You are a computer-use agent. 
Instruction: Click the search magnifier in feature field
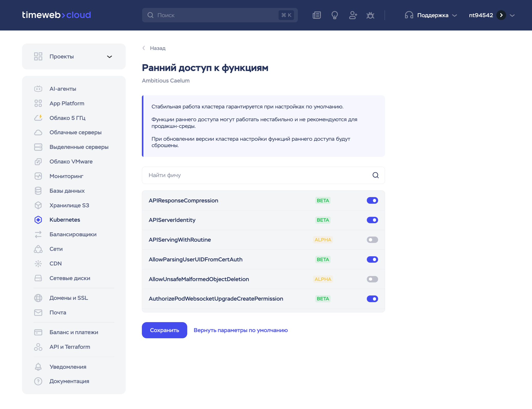[376, 175]
